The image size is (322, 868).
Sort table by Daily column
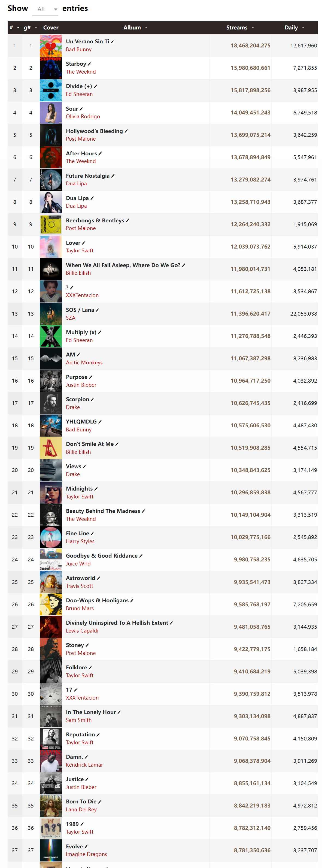294,28
